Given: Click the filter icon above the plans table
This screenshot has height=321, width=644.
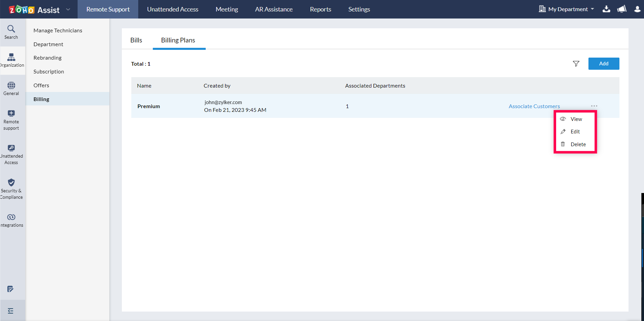Looking at the screenshot, I should (576, 63).
